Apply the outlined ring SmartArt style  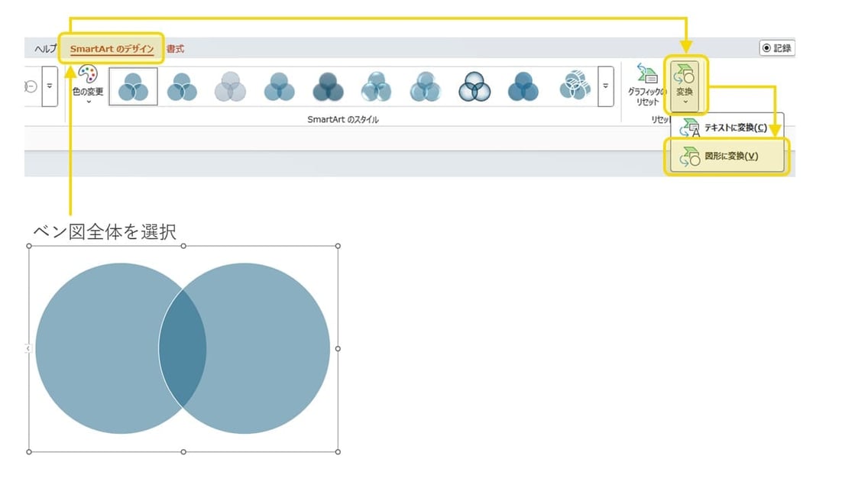474,87
